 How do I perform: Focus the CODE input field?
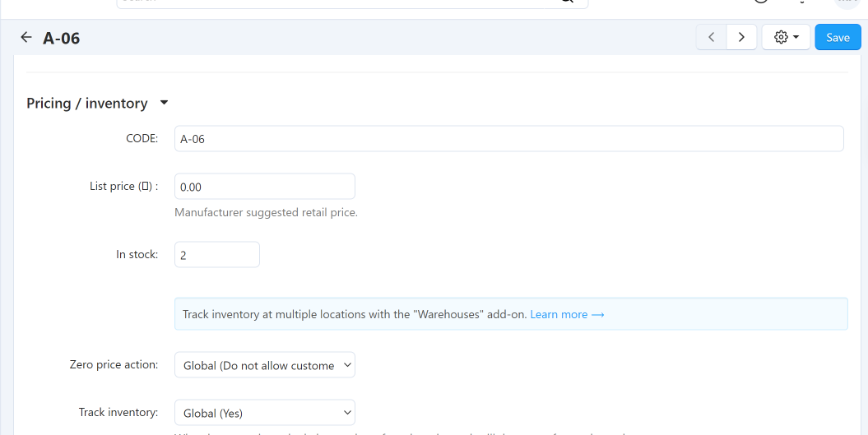pos(508,139)
